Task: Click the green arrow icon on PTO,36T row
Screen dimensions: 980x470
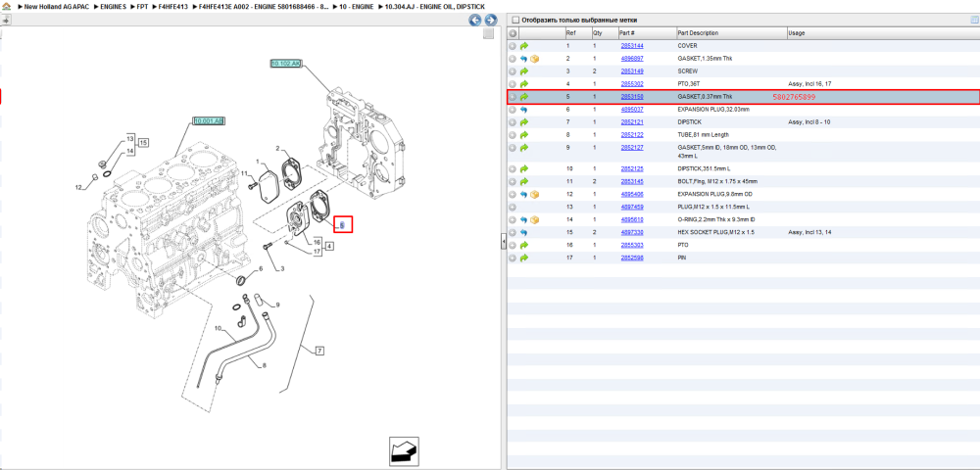Action: click(524, 83)
